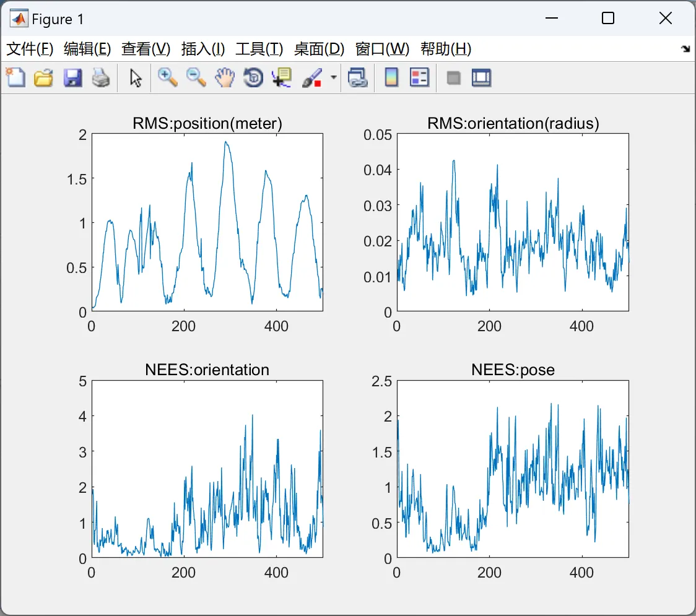Close the Figure 1 window

666,18
